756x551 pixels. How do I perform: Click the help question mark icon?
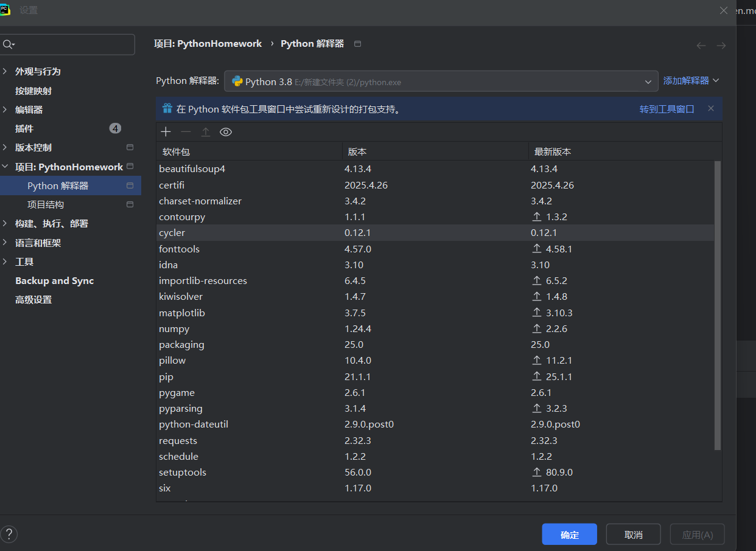[9, 535]
